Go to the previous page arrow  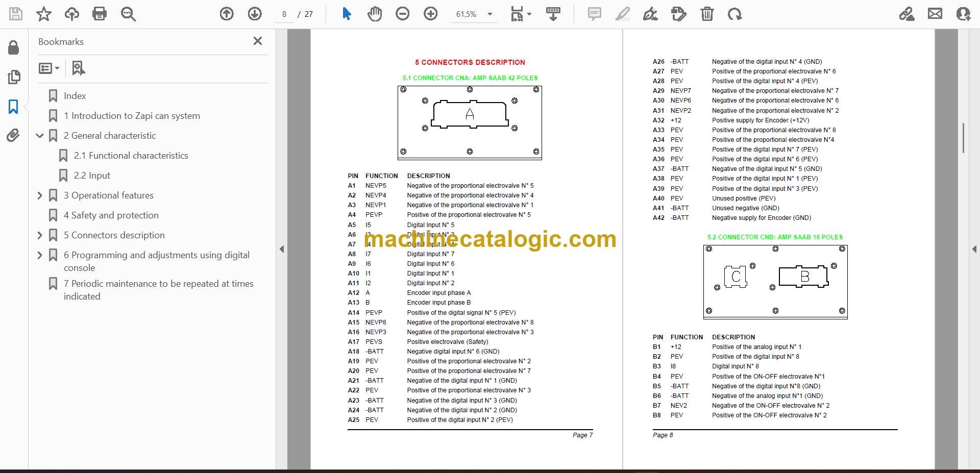tap(227, 14)
